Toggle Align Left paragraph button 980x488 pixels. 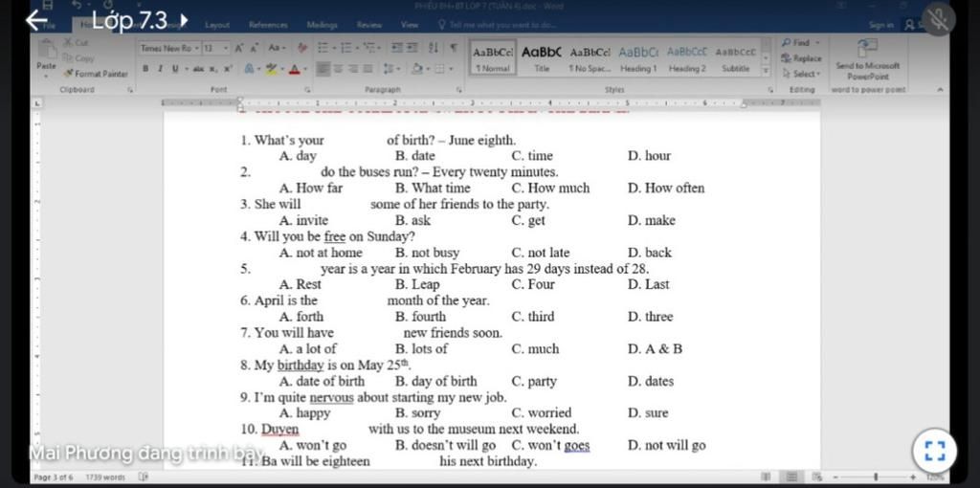(323, 69)
